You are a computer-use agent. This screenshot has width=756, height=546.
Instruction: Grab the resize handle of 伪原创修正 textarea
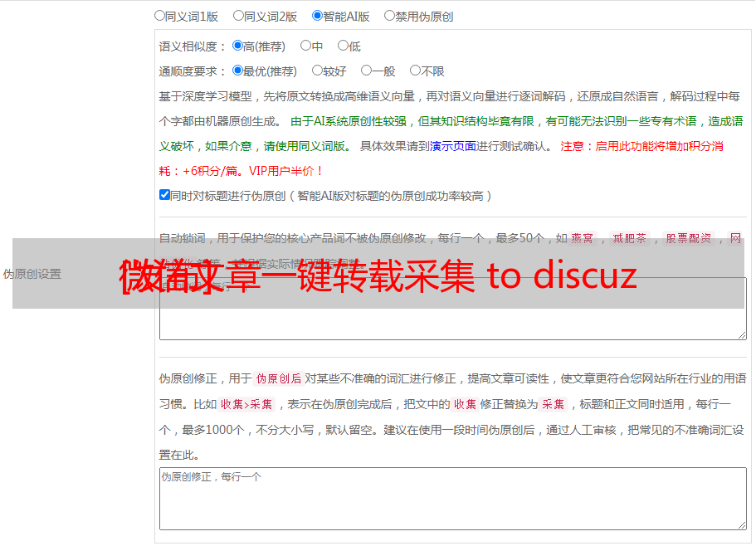point(742,525)
